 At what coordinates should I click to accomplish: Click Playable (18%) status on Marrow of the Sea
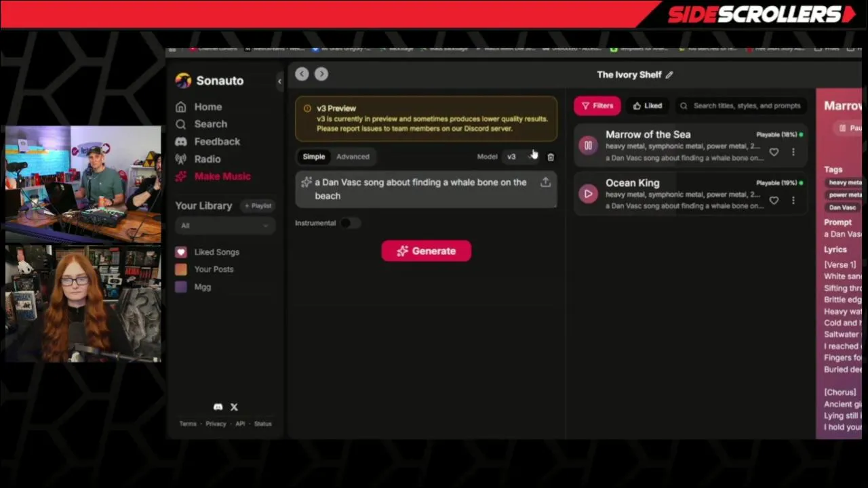click(x=779, y=135)
